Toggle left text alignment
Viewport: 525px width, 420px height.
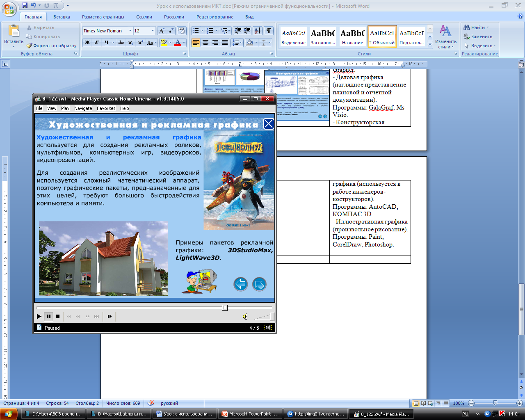[x=196, y=43]
